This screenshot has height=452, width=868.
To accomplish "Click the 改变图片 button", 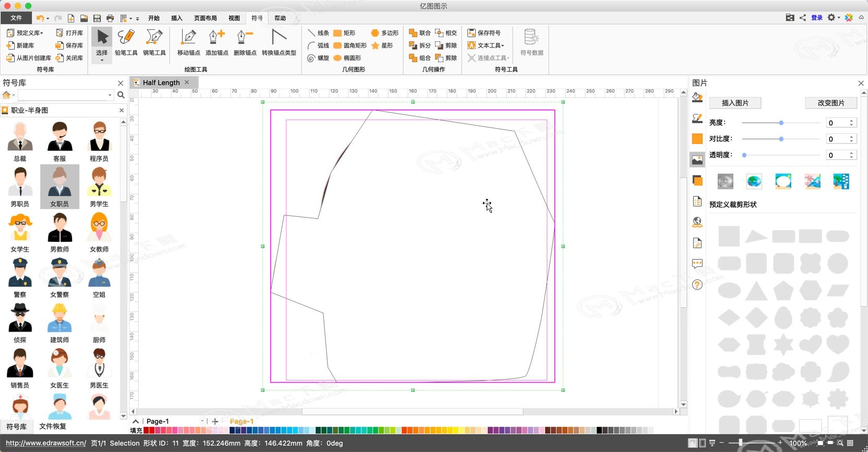I will tap(831, 103).
